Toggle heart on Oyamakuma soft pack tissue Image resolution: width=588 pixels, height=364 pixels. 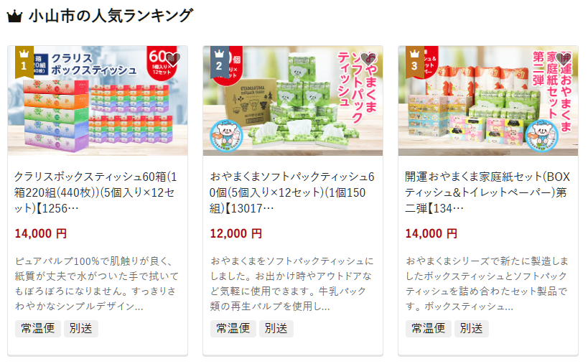(368, 59)
